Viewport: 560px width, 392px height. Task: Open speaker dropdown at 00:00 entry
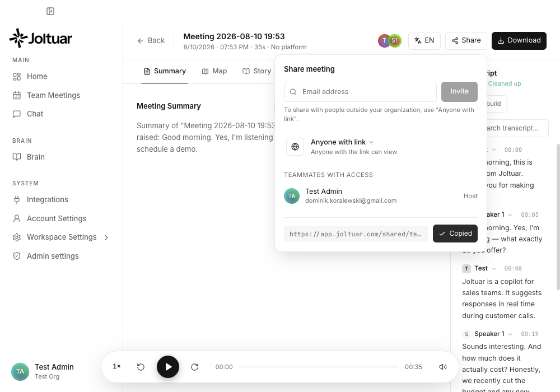click(x=494, y=150)
